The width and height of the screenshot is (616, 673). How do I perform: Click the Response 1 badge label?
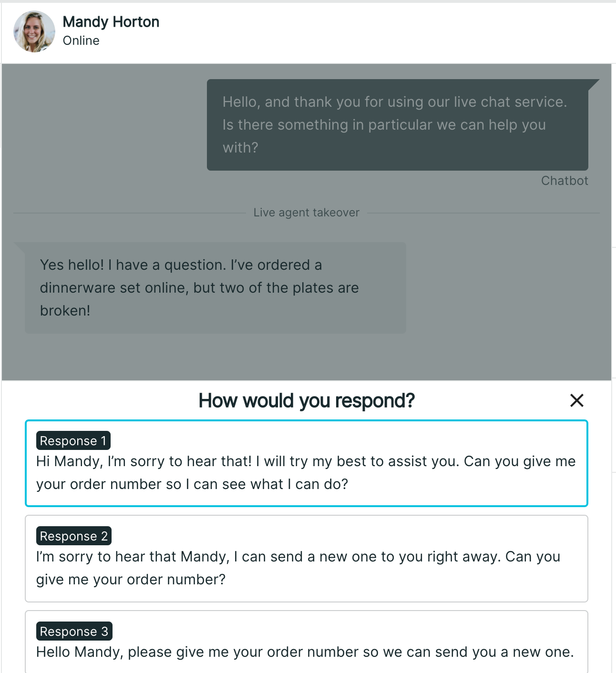point(73,440)
